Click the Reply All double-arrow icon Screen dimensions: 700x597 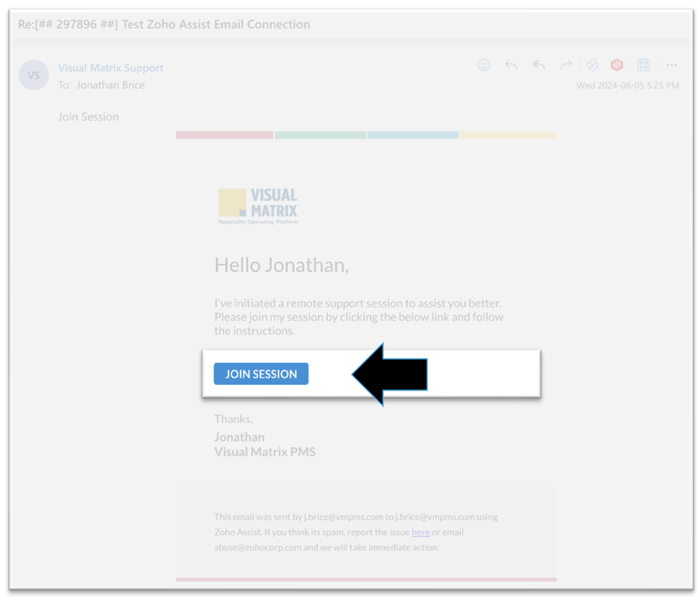pos(539,65)
